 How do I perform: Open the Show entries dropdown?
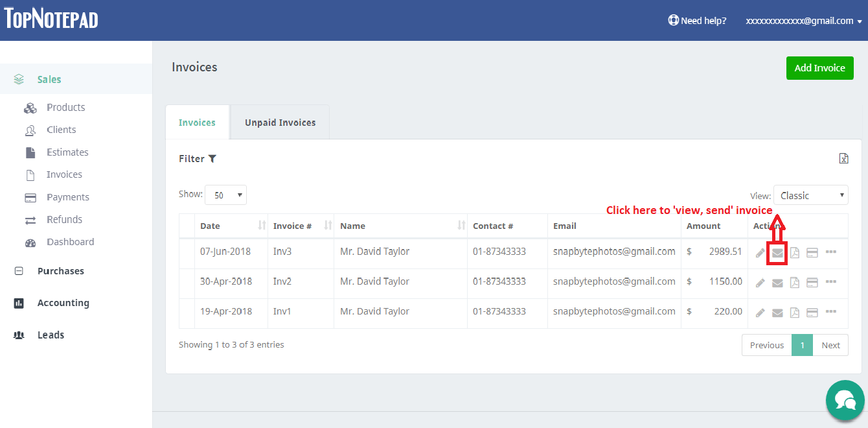[225, 195]
